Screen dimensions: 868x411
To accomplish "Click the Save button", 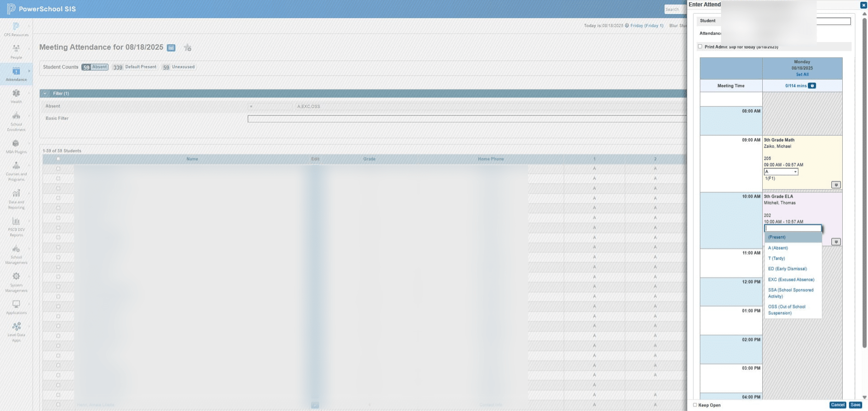I will (855, 405).
